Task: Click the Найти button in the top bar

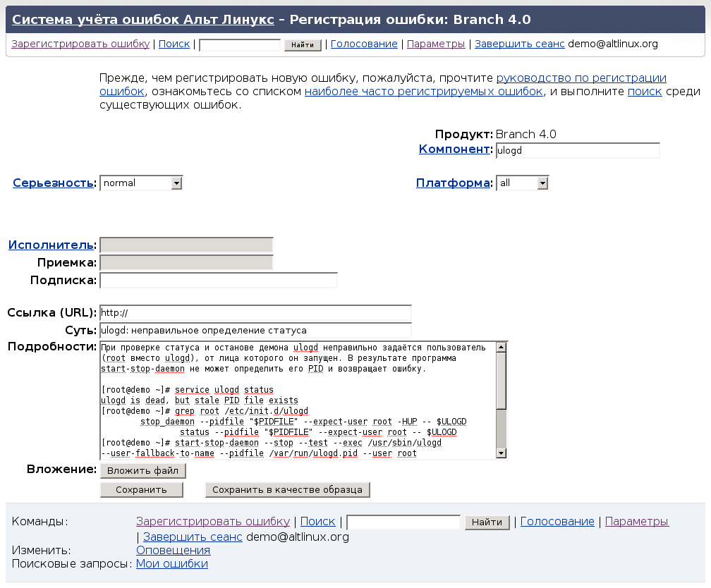Action: (302, 44)
